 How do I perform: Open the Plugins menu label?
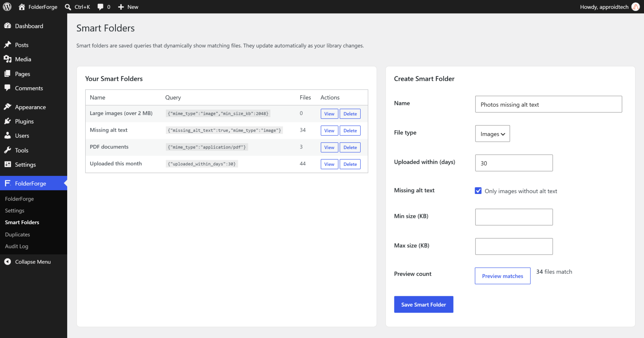point(24,122)
